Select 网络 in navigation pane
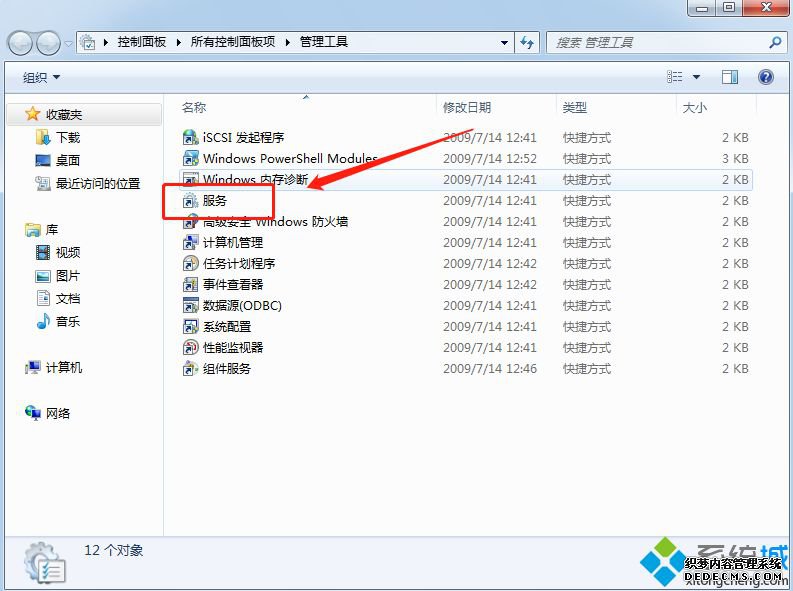 tap(58, 414)
